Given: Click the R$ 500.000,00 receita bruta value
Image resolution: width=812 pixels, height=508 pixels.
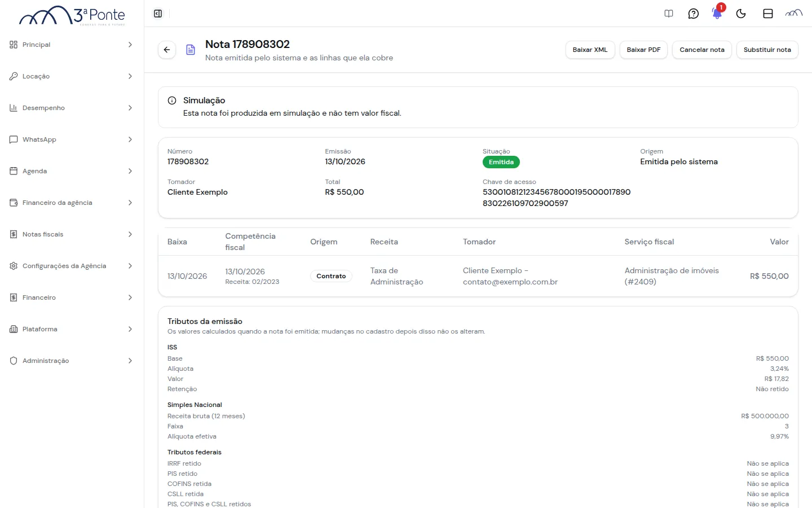Looking at the screenshot, I should point(765,416).
